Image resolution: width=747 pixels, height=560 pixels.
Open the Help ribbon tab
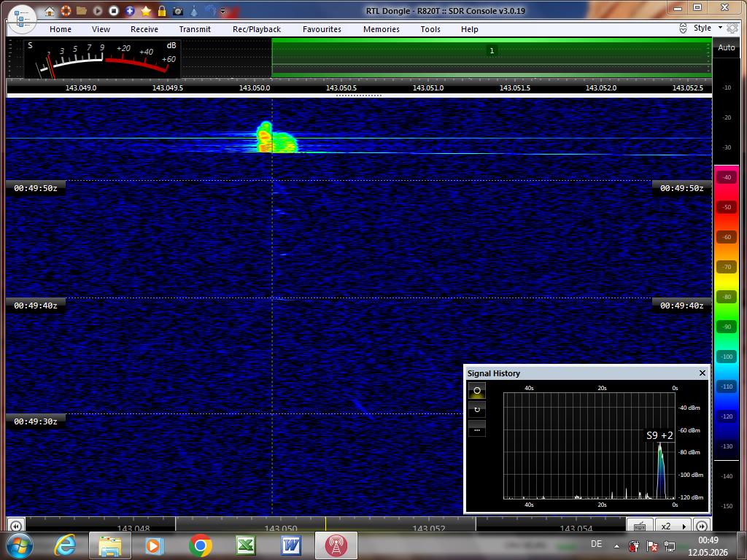[470, 29]
